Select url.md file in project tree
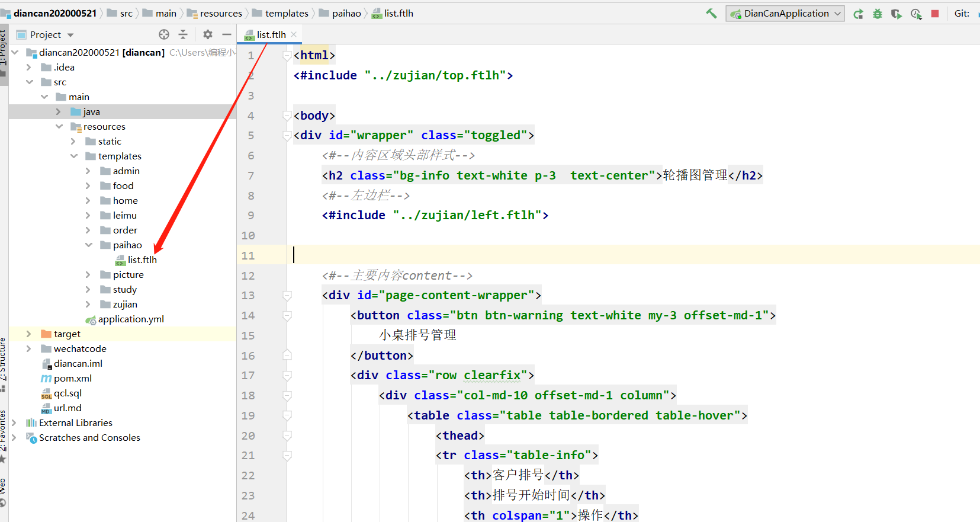The width and height of the screenshot is (980, 522). pos(68,408)
